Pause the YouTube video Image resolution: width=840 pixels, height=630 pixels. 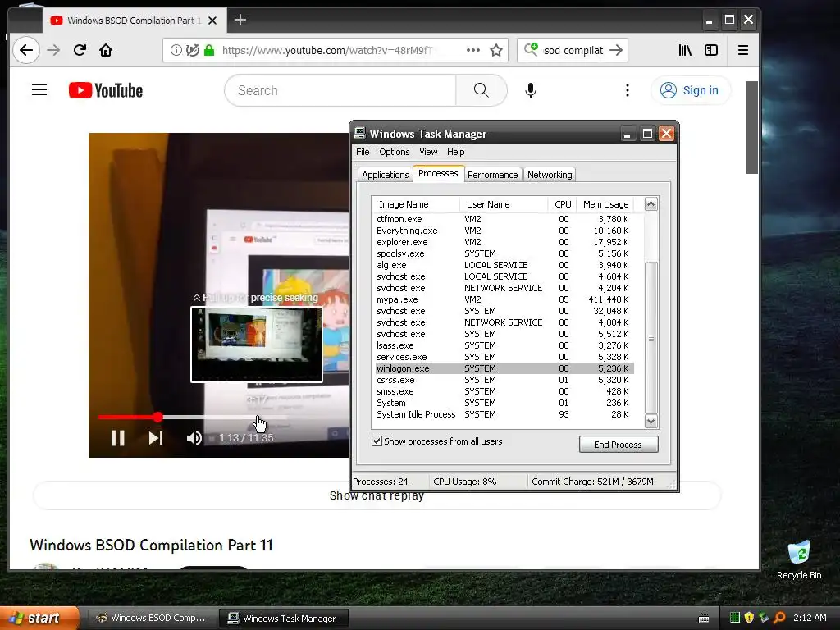click(x=118, y=438)
